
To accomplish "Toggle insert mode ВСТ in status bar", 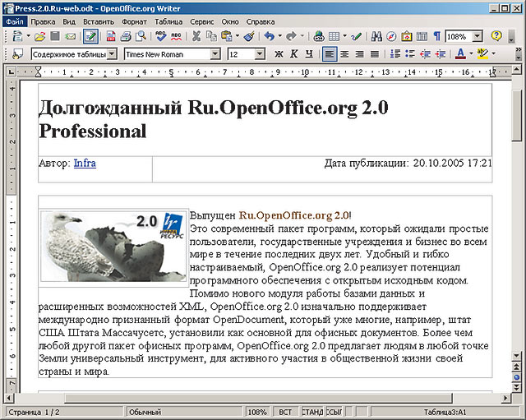I will coord(286,412).
